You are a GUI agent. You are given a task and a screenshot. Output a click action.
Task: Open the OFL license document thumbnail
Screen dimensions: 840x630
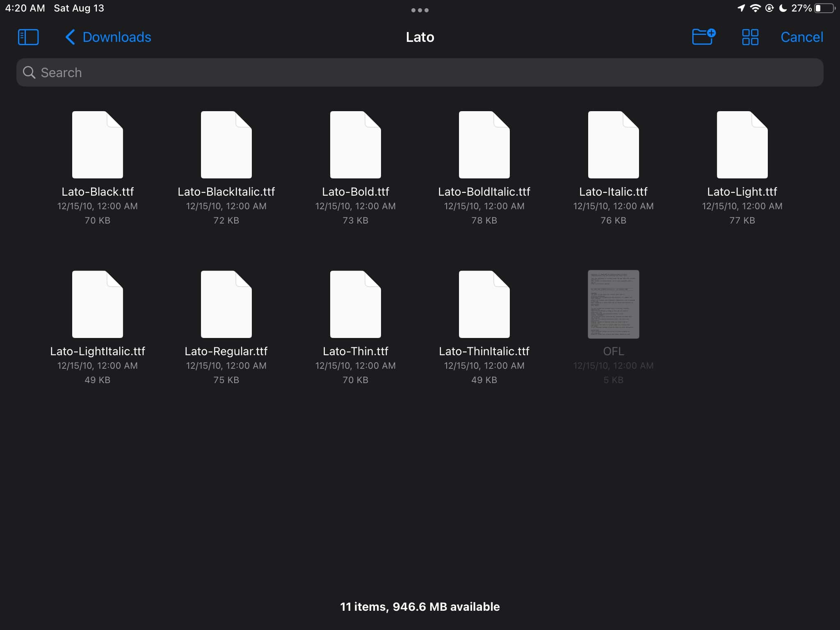pyautogui.click(x=613, y=304)
